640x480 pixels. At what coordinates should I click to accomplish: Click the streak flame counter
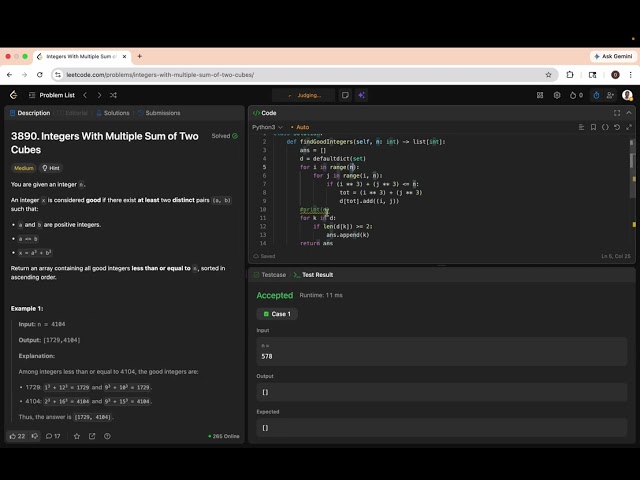[576, 95]
